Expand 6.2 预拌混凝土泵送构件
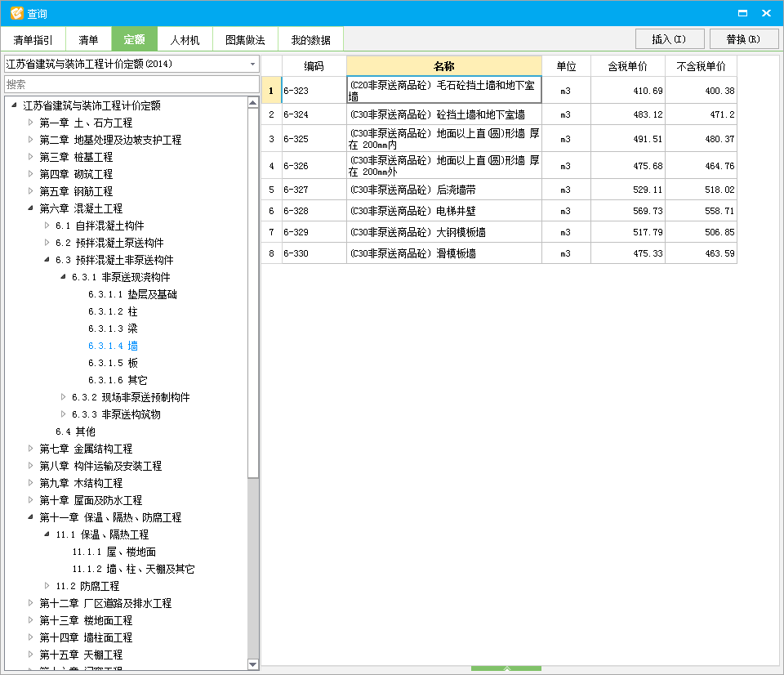This screenshot has height=675, width=784. click(x=47, y=242)
